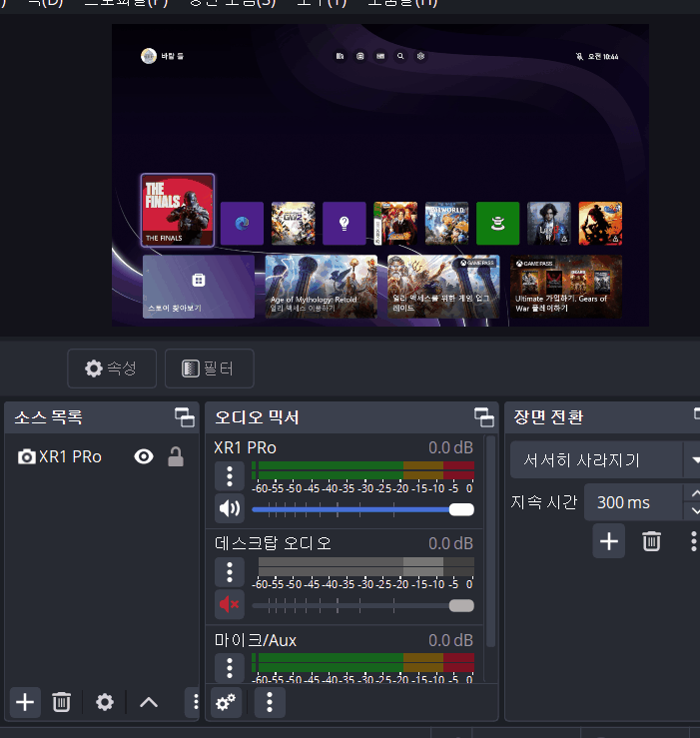
Task: Open the scene transition three-dot menu
Action: [x=693, y=541]
